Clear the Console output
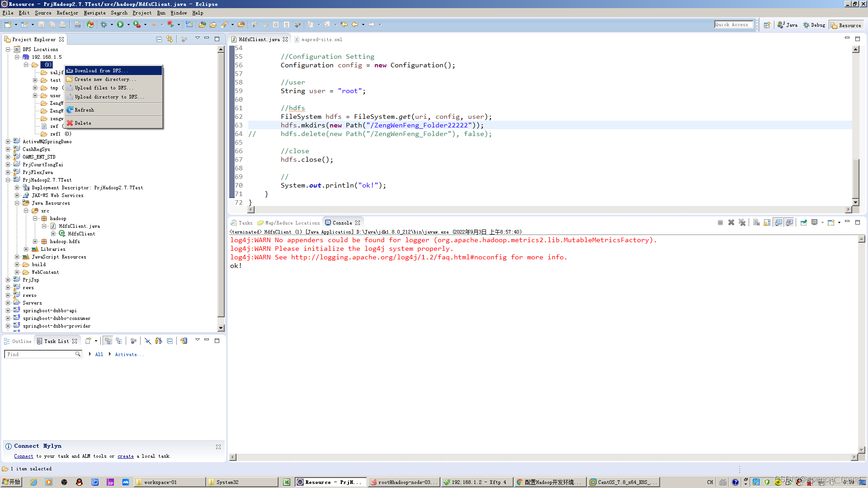 point(756,222)
